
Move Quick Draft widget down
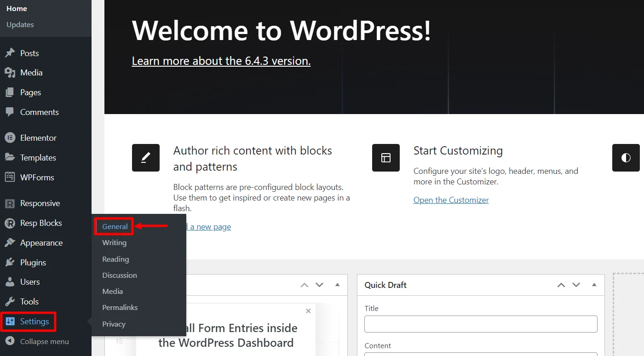click(576, 285)
